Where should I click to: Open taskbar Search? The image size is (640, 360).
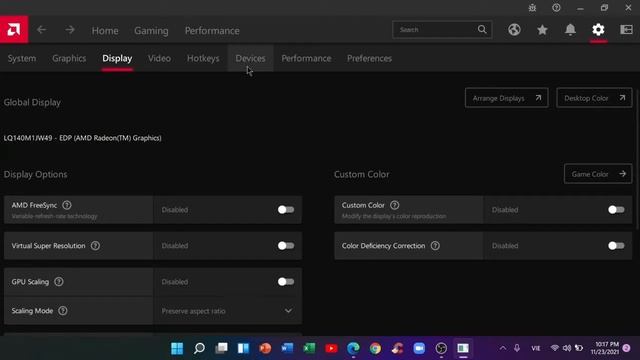(199, 348)
